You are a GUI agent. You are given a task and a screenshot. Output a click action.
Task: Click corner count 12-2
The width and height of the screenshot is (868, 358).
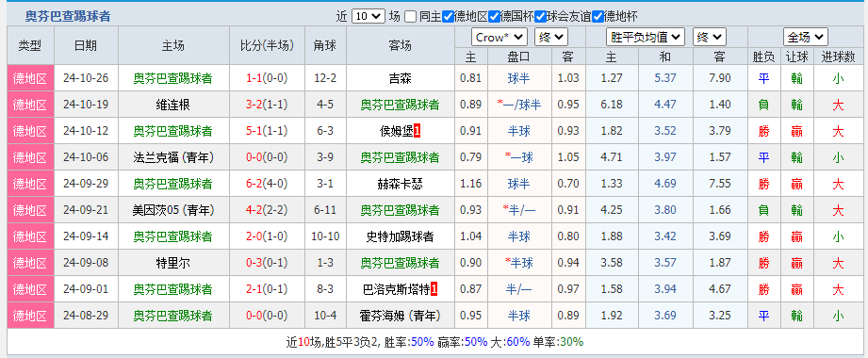tap(325, 78)
